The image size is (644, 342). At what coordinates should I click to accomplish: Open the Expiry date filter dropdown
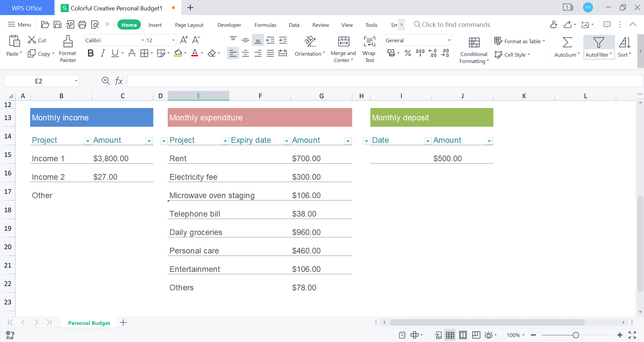click(286, 141)
